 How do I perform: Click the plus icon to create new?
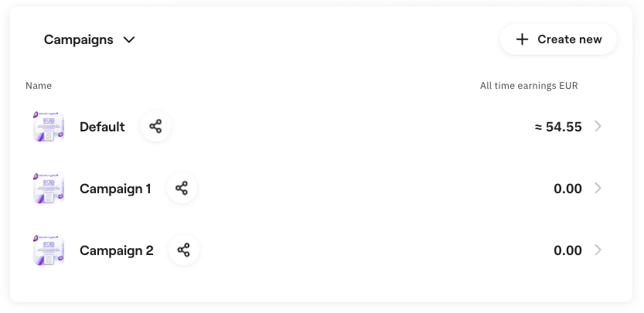click(523, 39)
